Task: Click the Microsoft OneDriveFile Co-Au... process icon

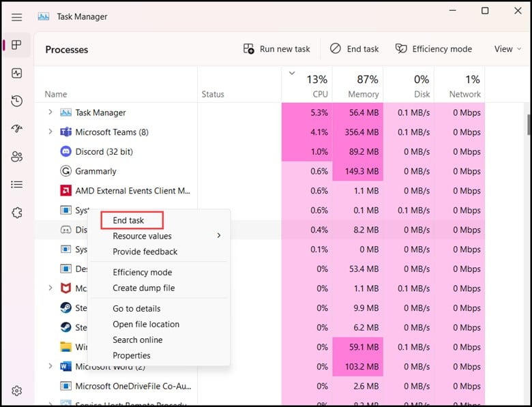Action: tap(66, 386)
